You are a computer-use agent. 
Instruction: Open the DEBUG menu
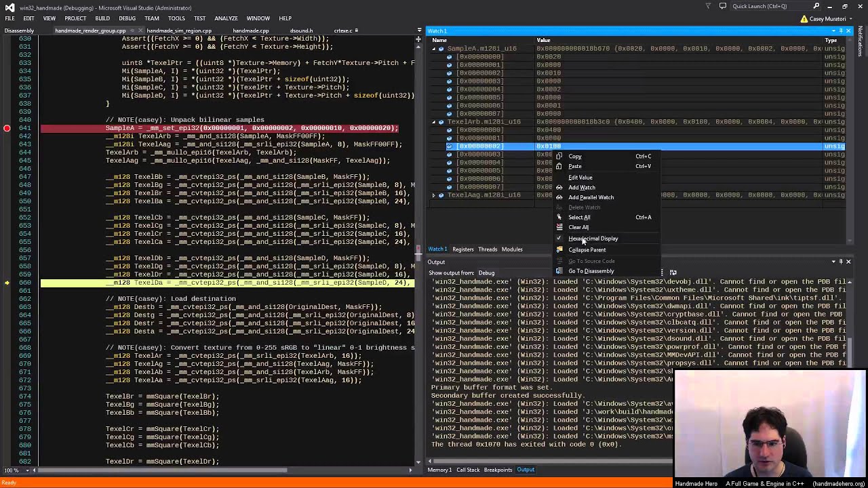[127, 18]
